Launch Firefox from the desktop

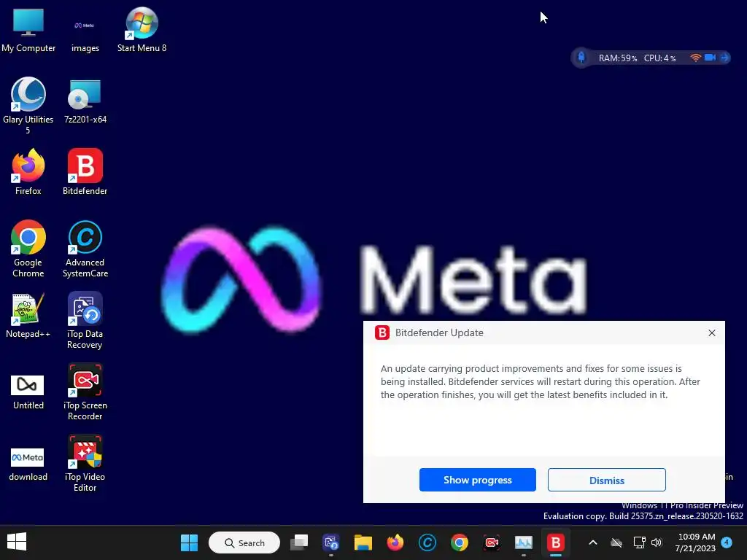28,171
